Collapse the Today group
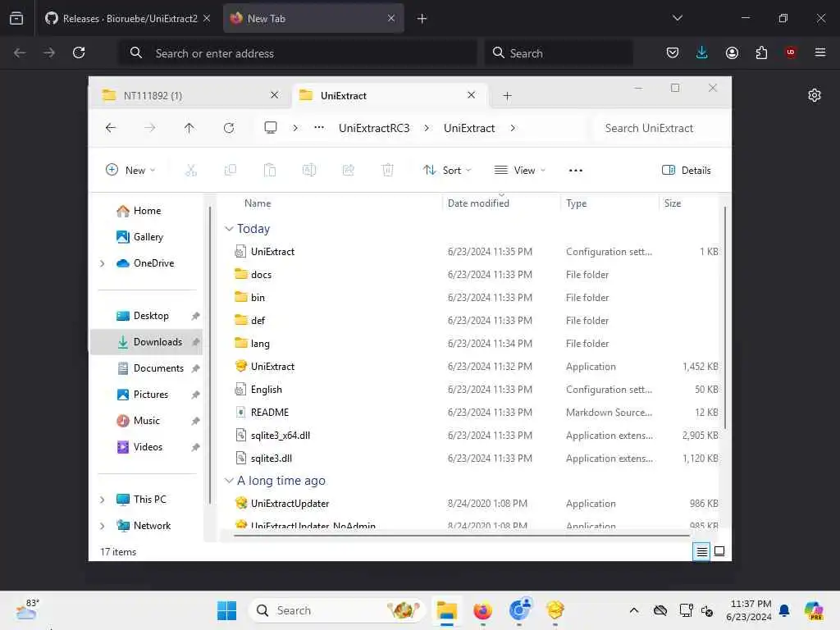This screenshot has height=630, width=840. 229,229
